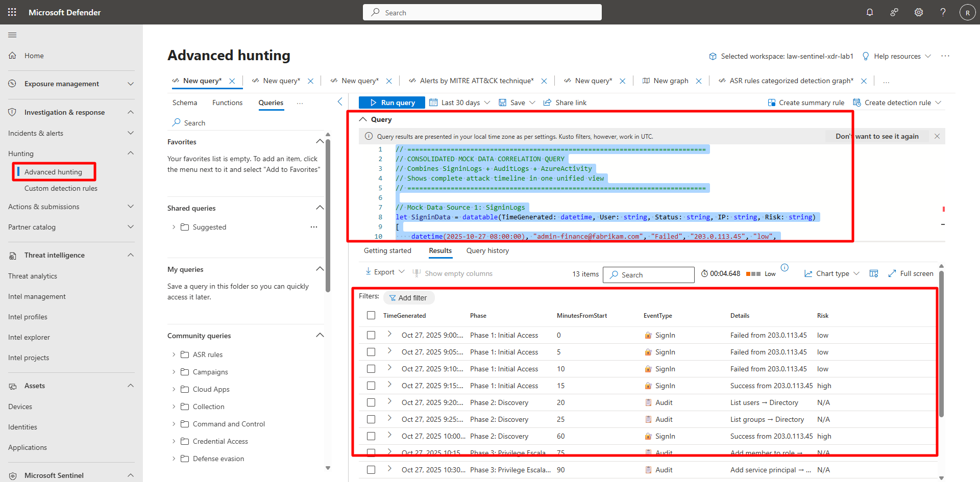The width and height of the screenshot is (980, 482).
Task: Check the List groups → Directory row
Action: [x=371, y=419]
